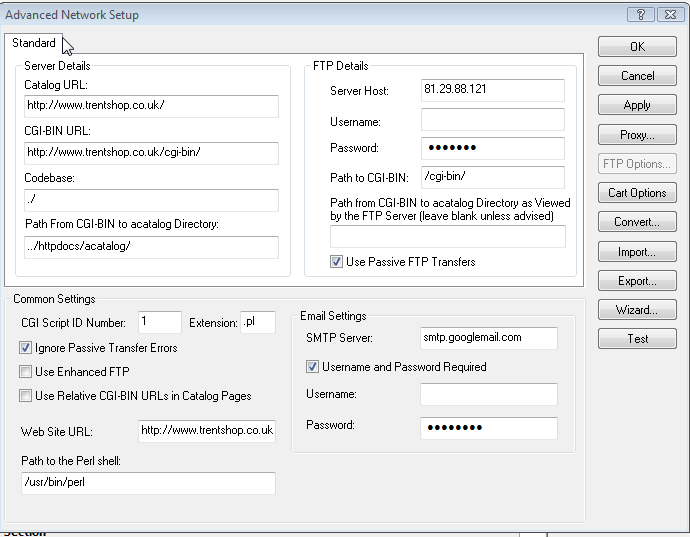690x537 pixels.
Task: Toggle Username and Password Required checkbox
Action: pyautogui.click(x=313, y=367)
